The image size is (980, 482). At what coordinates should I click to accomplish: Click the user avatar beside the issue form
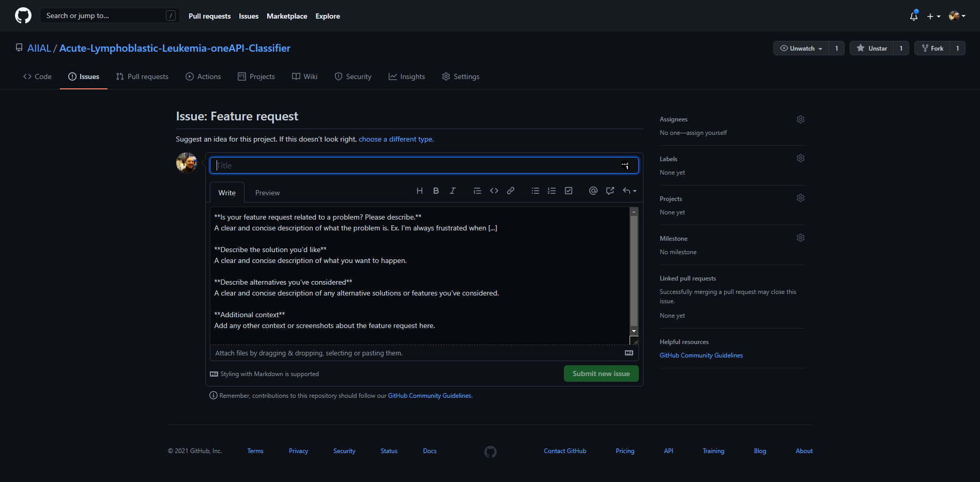tap(186, 163)
